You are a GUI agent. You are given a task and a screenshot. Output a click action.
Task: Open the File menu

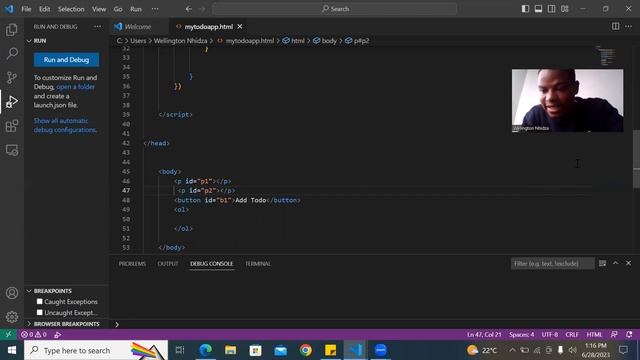tap(26, 9)
